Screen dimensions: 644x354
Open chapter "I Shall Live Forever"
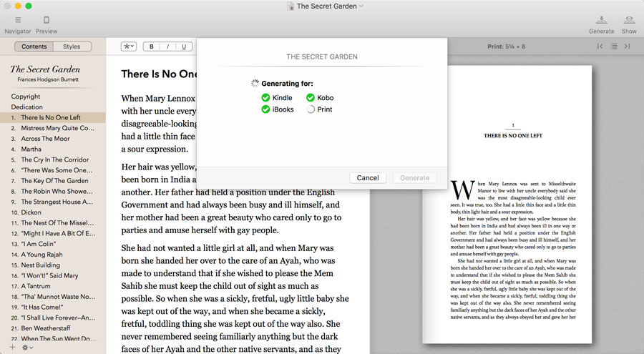click(x=52, y=318)
